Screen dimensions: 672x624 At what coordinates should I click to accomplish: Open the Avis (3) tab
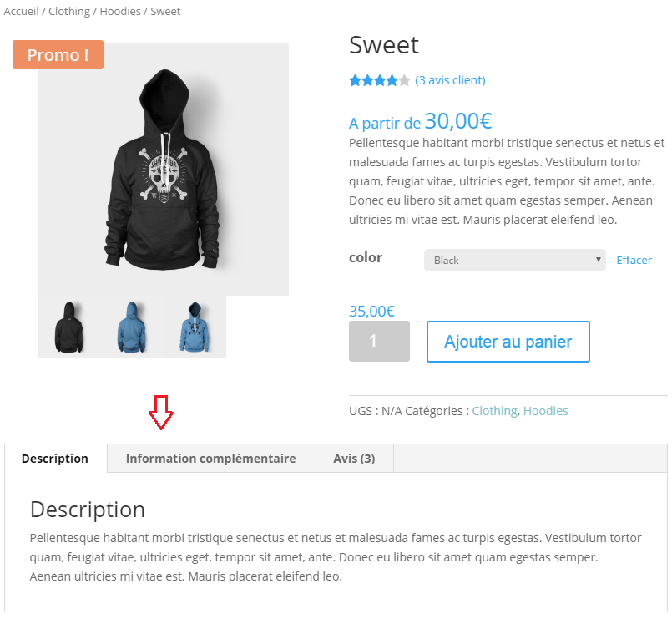[x=354, y=458]
